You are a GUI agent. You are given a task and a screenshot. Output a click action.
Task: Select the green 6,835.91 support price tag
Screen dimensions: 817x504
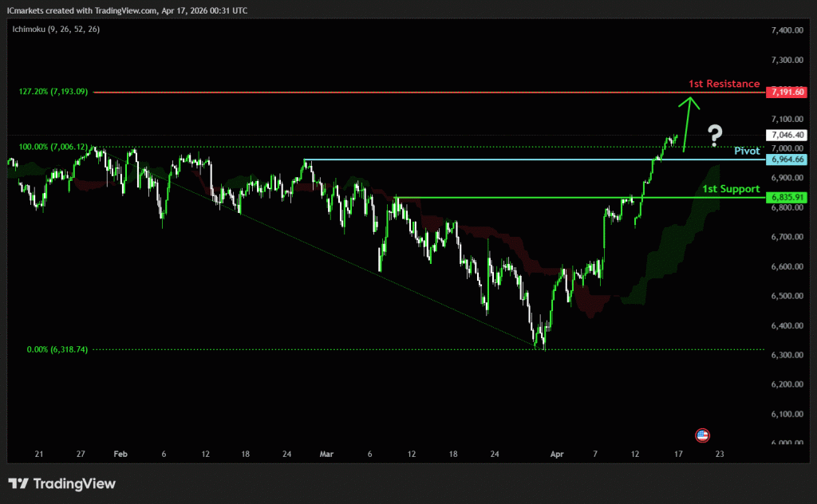click(x=786, y=197)
